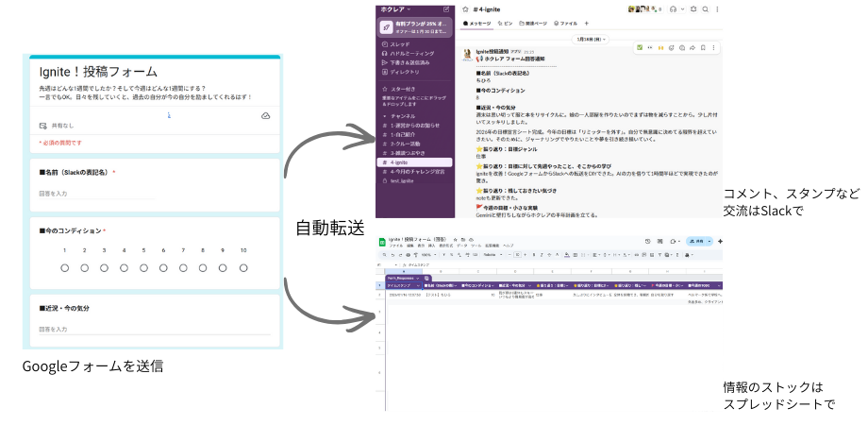
Task: Open Sheets share options dropdown arrow
Action: coord(709,242)
